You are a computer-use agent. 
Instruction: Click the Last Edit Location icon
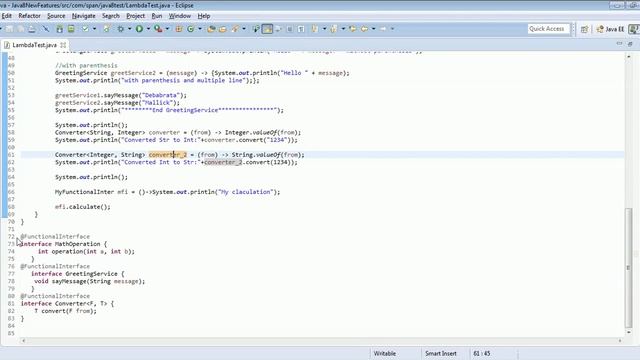coord(353,29)
